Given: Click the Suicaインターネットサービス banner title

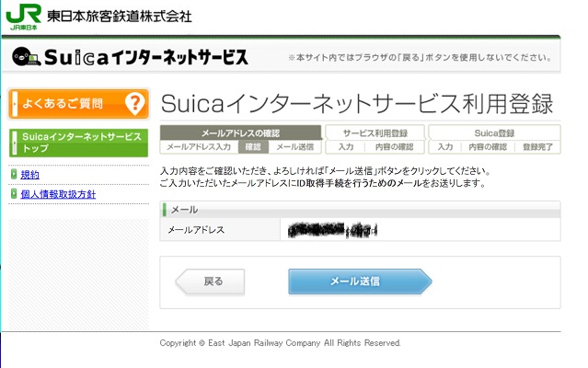Looking at the screenshot, I should [x=146, y=57].
